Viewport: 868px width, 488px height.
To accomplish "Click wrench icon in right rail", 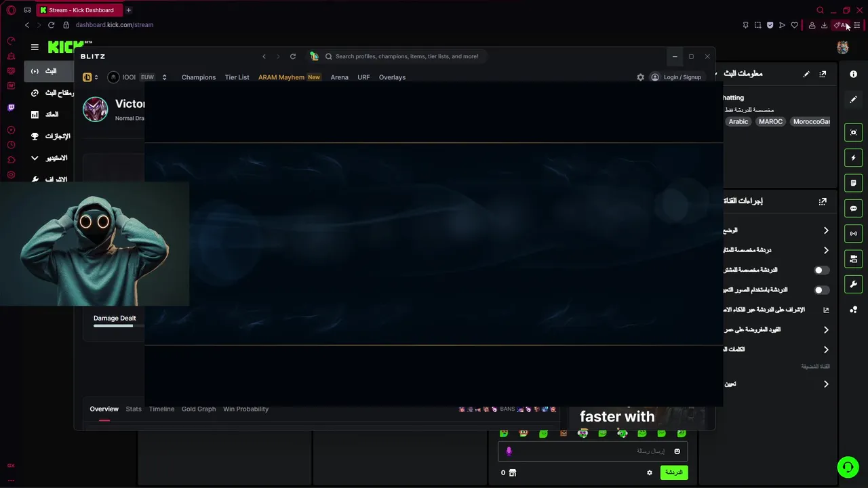I will [x=853, y=284].
